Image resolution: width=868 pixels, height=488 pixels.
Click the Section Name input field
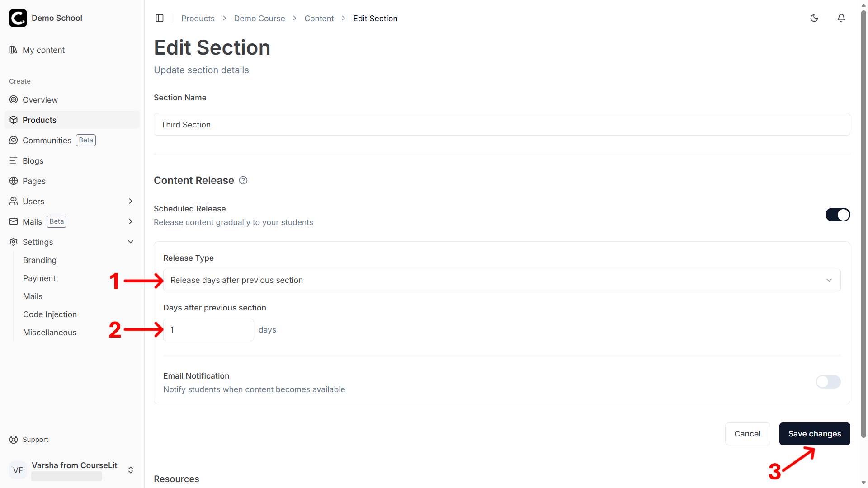coord(502,124)
